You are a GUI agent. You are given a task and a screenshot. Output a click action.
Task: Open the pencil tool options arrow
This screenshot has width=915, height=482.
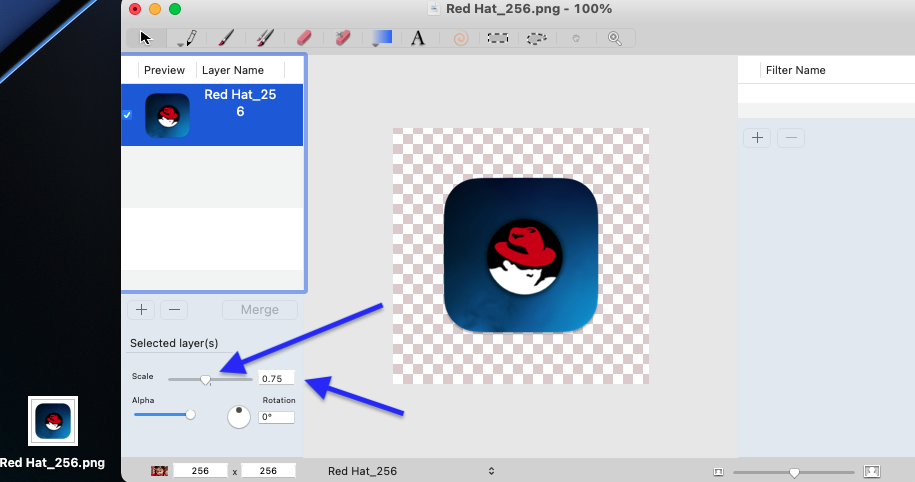point(180,44)
